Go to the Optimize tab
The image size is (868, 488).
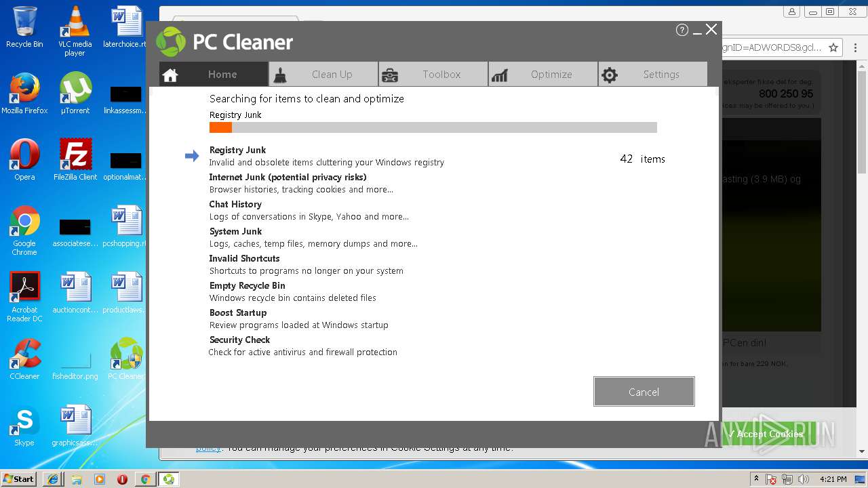[543, 75]
